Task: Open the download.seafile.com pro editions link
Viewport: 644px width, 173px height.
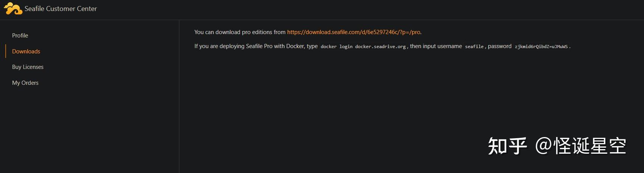Action: click(353, 32)
